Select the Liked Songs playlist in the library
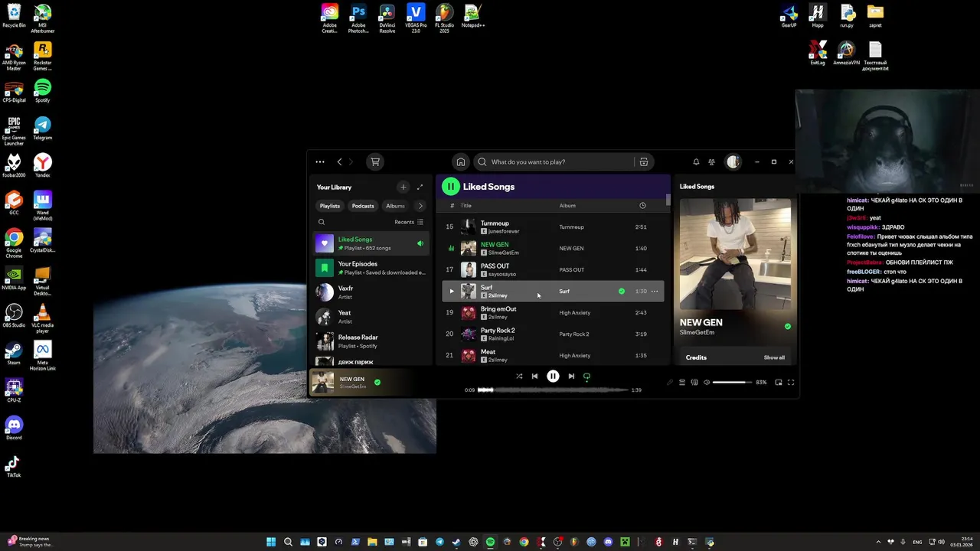Viewport: 980px width, 551px height. point(371,243)
